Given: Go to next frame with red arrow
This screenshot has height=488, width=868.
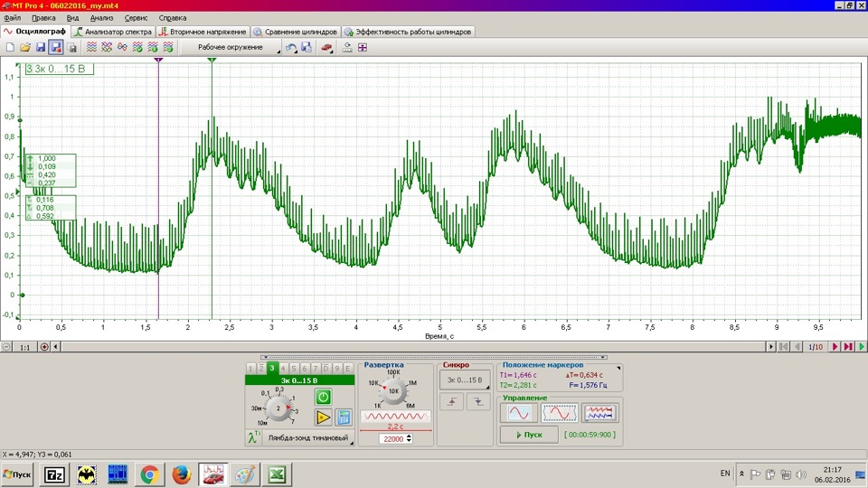Looking at the screenshot, I should pos(835,347).
